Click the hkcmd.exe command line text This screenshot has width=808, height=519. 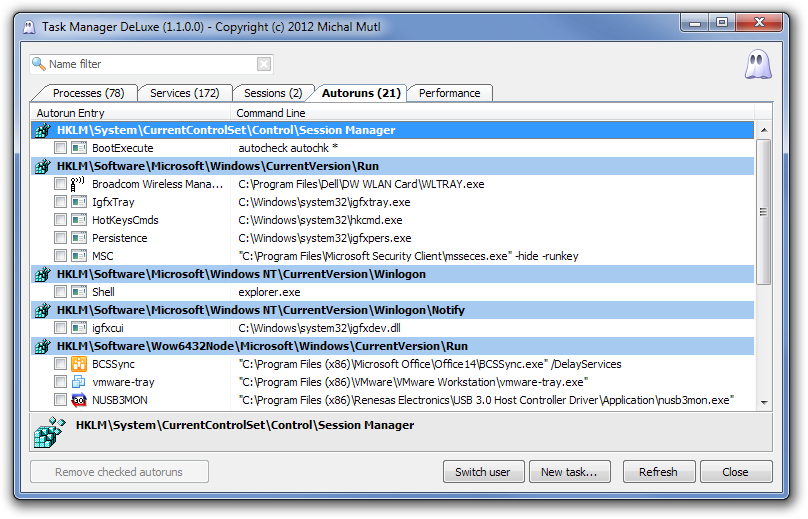(x=320, y=220)
